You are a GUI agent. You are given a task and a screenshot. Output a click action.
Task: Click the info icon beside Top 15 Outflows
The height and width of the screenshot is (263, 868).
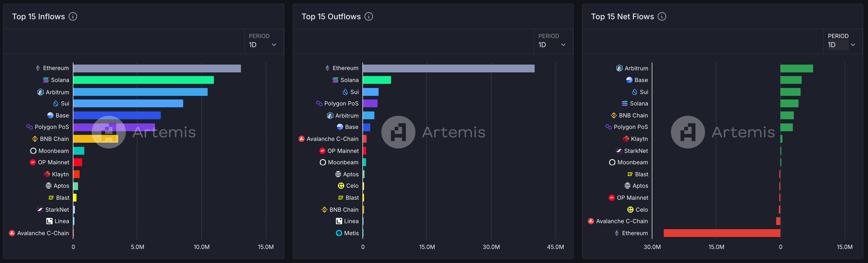369,16
